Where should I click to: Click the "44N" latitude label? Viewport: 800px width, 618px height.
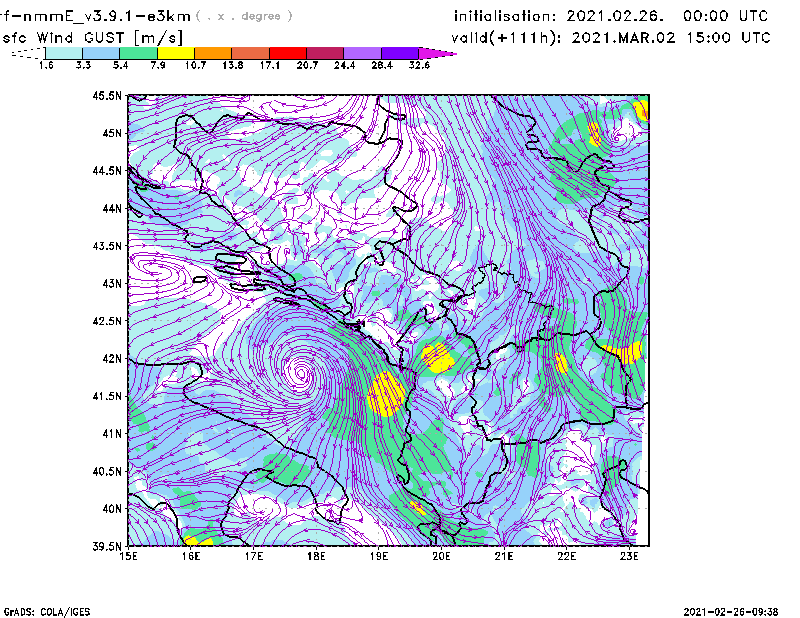coord(112,208)
